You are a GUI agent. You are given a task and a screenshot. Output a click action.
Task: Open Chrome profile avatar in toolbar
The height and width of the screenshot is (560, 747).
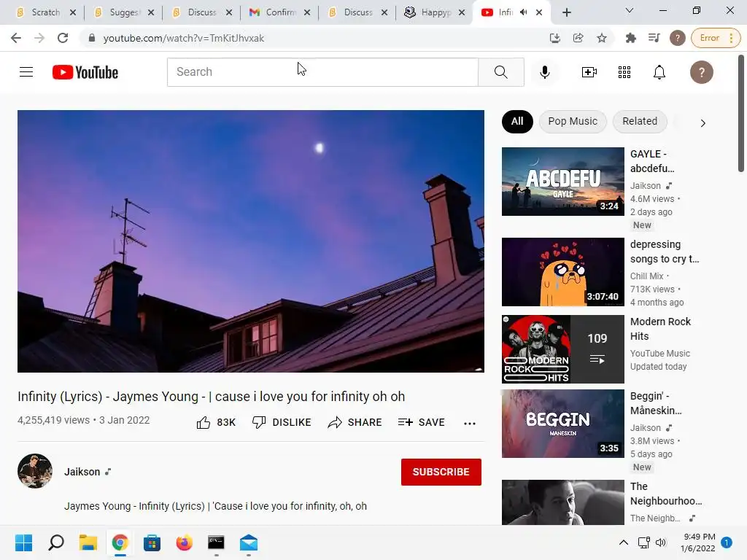[x=678, y=38]
